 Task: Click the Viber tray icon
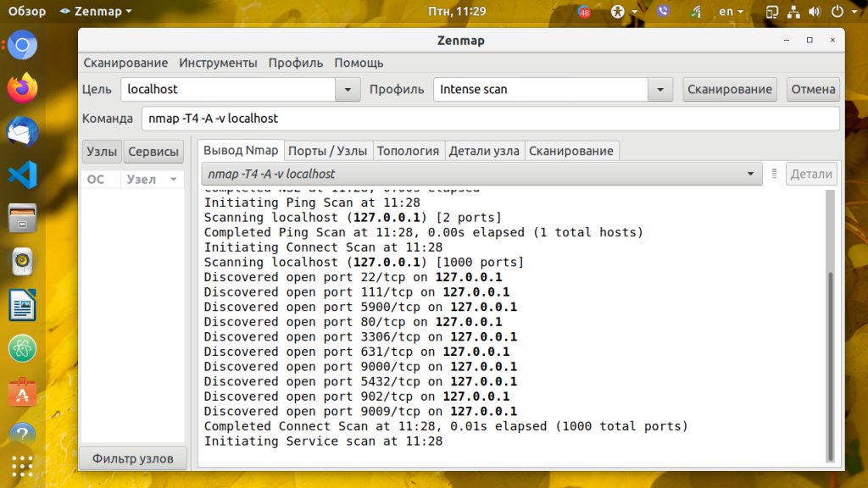[x=664, y=12]
